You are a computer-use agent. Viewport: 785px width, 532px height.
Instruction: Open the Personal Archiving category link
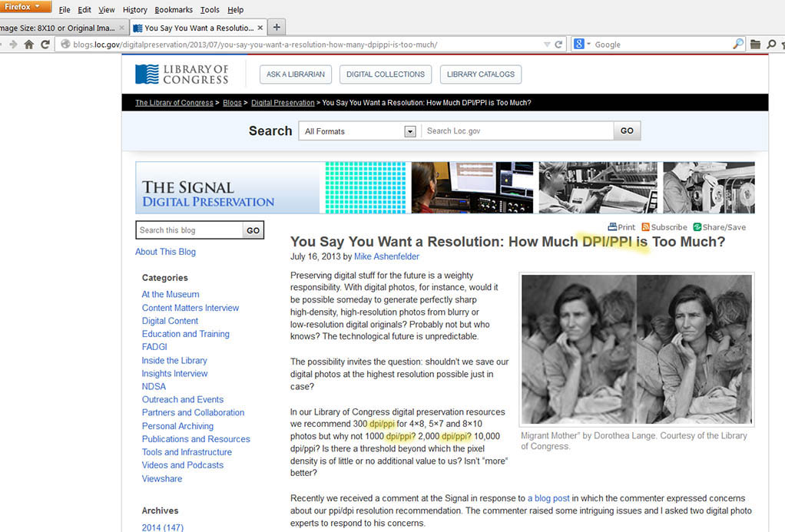point(177,426)
